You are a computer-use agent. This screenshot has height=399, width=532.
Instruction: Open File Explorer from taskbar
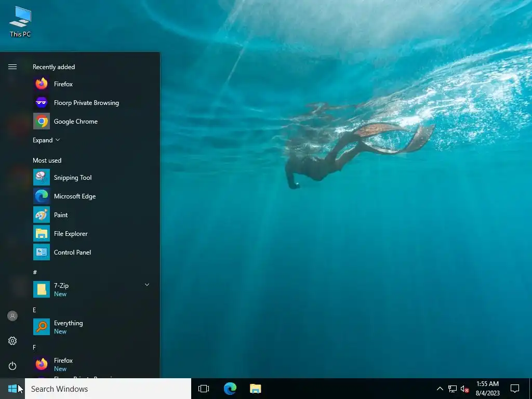[256, 389]
